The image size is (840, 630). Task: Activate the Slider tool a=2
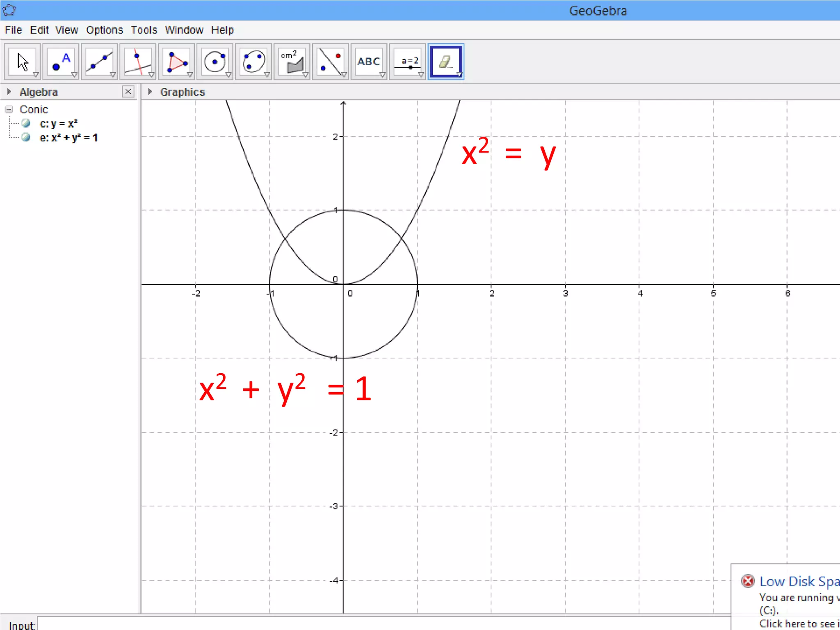(x=408, y=62)
